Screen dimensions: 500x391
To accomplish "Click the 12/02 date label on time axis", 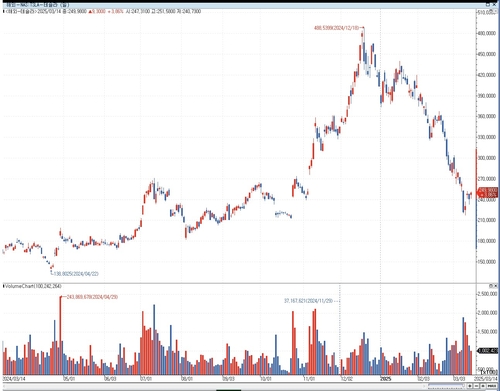I will (x=347, y=379).
